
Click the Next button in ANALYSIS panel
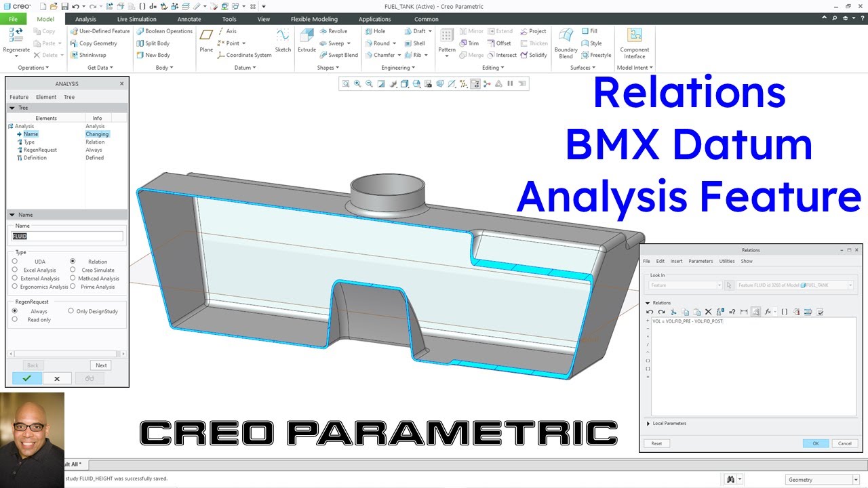[x=101, y=365]
